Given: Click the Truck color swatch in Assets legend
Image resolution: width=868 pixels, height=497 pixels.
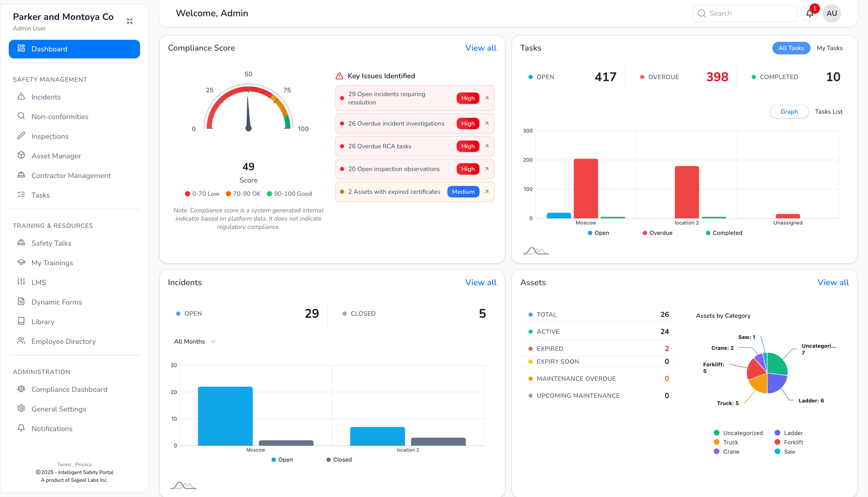Looking at the screenshot, I should [x=717, y=442].
